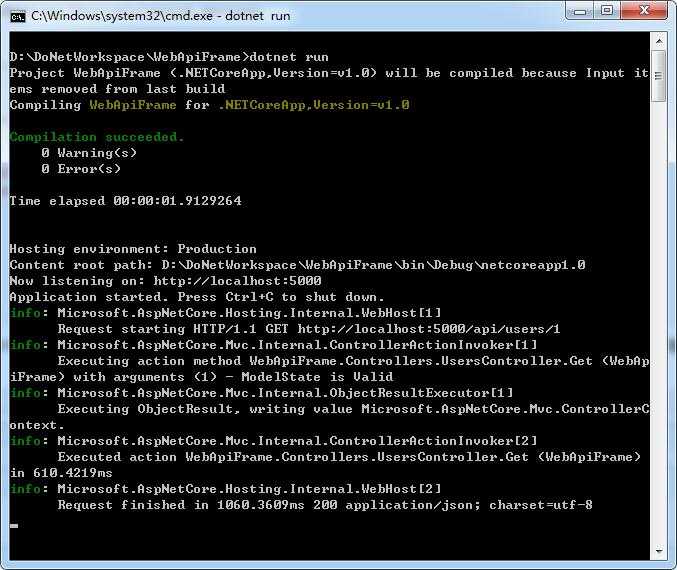
Task: Click the 'Request starting HTTP/1.1 GET' line
Action: (309, 329)
